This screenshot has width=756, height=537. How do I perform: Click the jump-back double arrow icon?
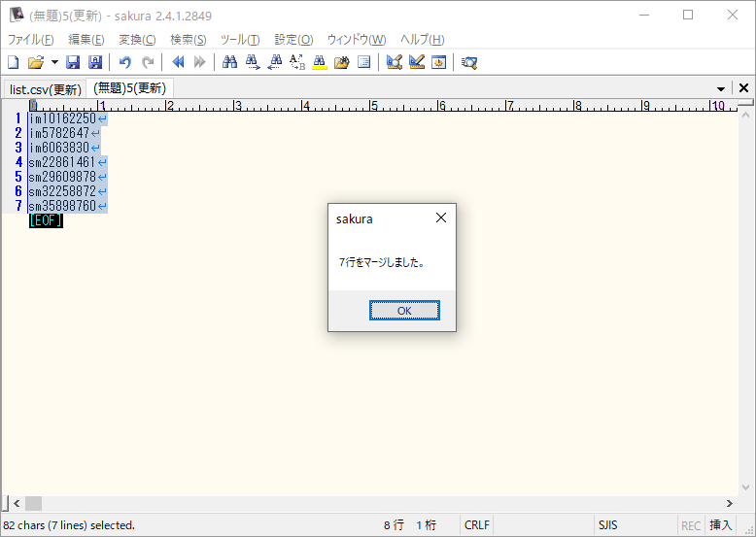178,62
